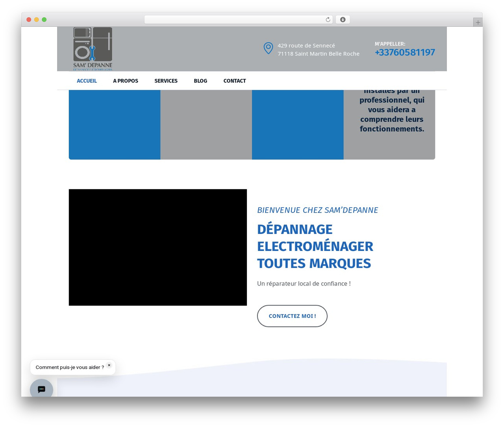
Task: Open the browser downloads button
Action: coord(343,20)
